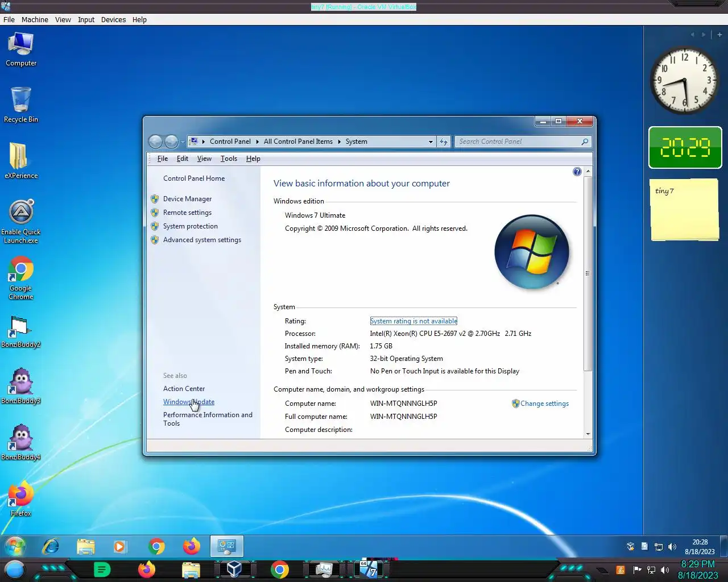Image resolution: width=728 pixels, height=582 pixels.
Task: Click the green digital clock gadget
Action: pyautogui.click(x=685, y=147)
